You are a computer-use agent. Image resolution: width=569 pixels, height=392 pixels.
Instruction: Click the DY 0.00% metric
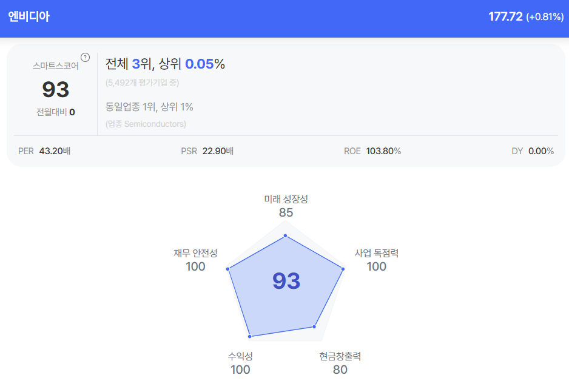coord(532,151)
